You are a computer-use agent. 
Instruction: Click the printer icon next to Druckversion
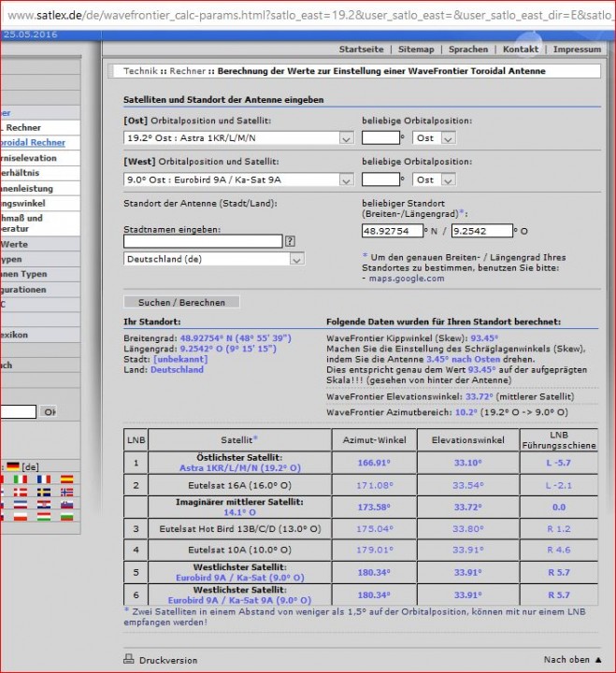pos(129,660)
